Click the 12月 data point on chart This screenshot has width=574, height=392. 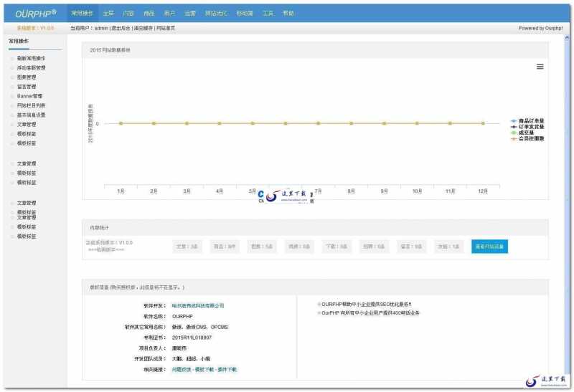(x=483, y=123)
